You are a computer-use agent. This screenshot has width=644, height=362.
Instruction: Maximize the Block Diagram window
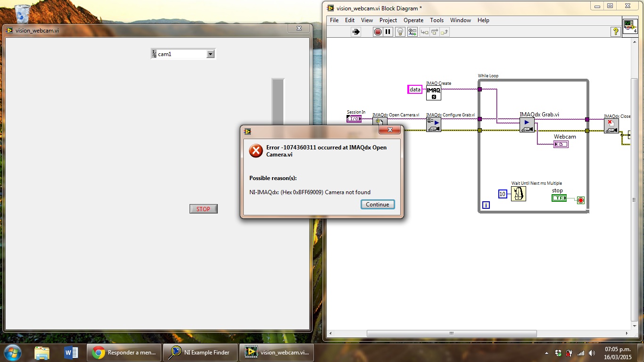point(610,6)
